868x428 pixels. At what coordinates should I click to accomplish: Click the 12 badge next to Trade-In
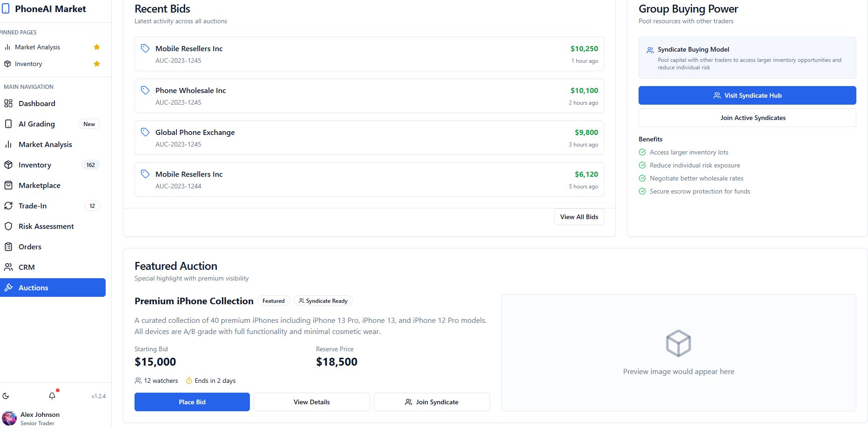(92, 206)
